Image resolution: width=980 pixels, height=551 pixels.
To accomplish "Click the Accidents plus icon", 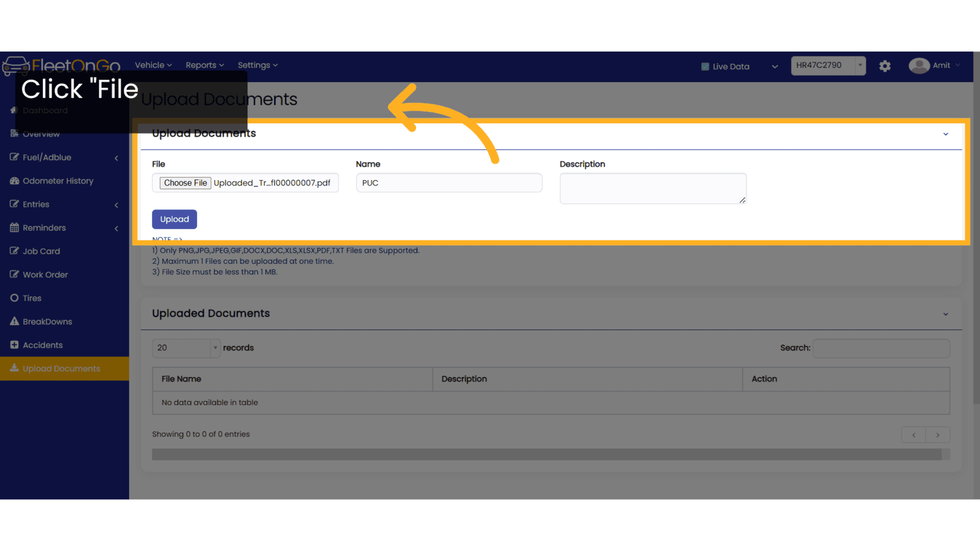I will 14,345.
